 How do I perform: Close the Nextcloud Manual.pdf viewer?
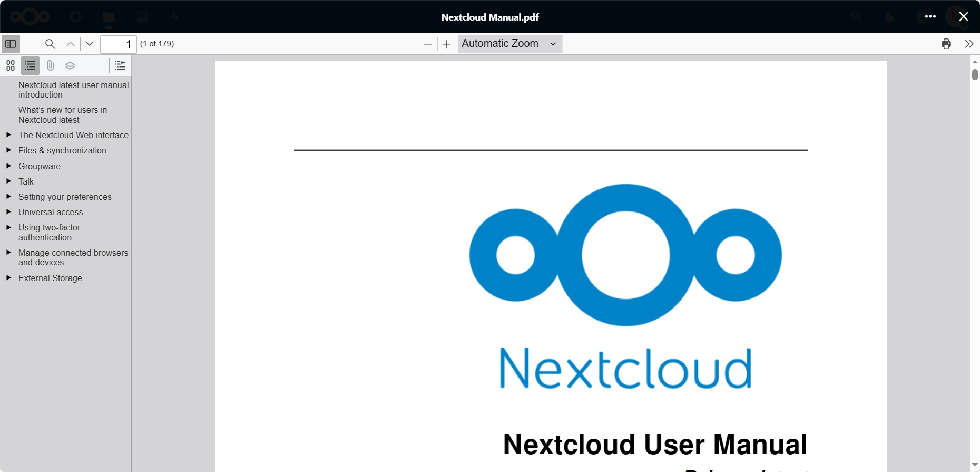964,16
